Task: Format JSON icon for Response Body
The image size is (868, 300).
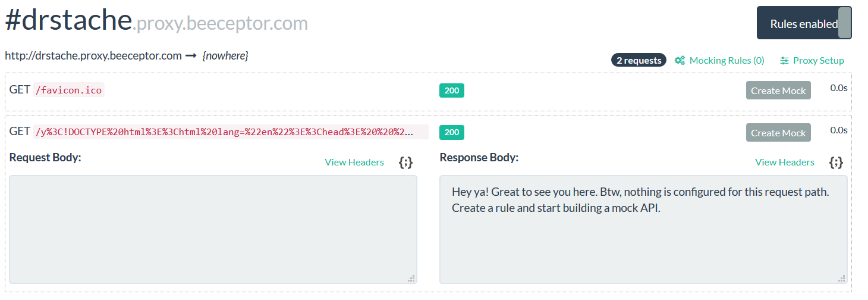Action: pyautogui.click(x=836, y=162)
